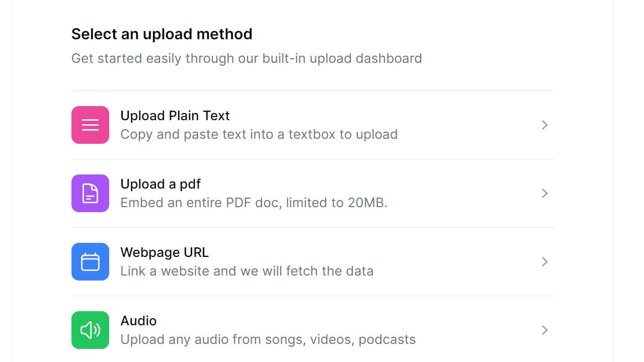Viewport: 644px width, 362px height.
Task: Choose the Audio title text
Action: (x=138, y=321)
